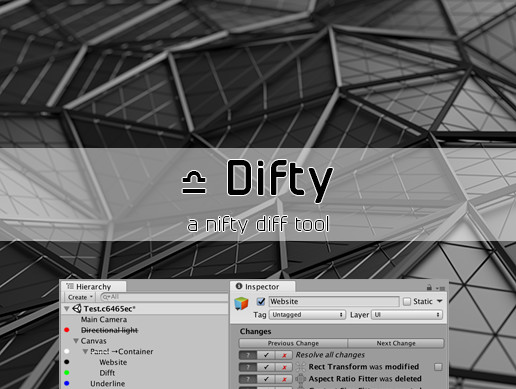Accept the Aspect Ratio Fitter deletion

tap(266, 379)
